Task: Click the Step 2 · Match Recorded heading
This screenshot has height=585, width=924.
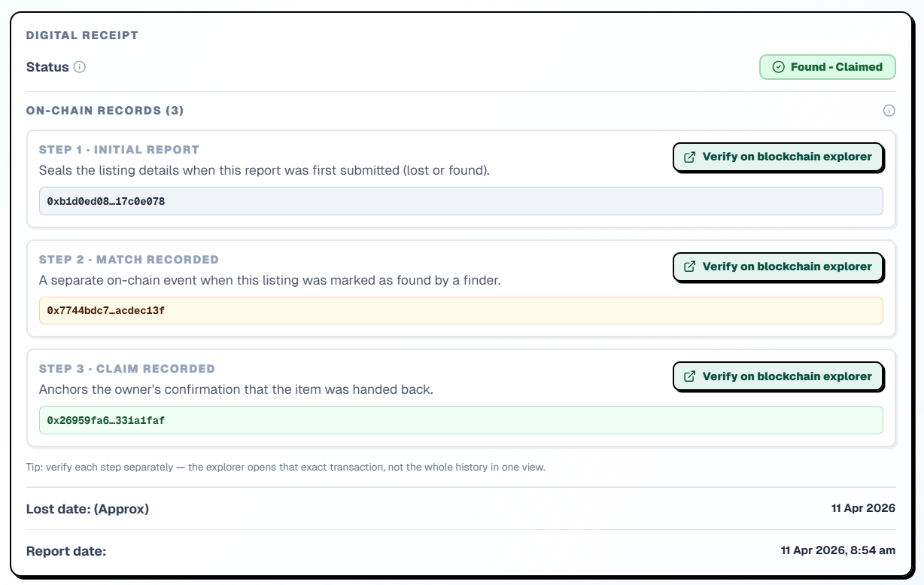Action: click(x=129, y=260)
